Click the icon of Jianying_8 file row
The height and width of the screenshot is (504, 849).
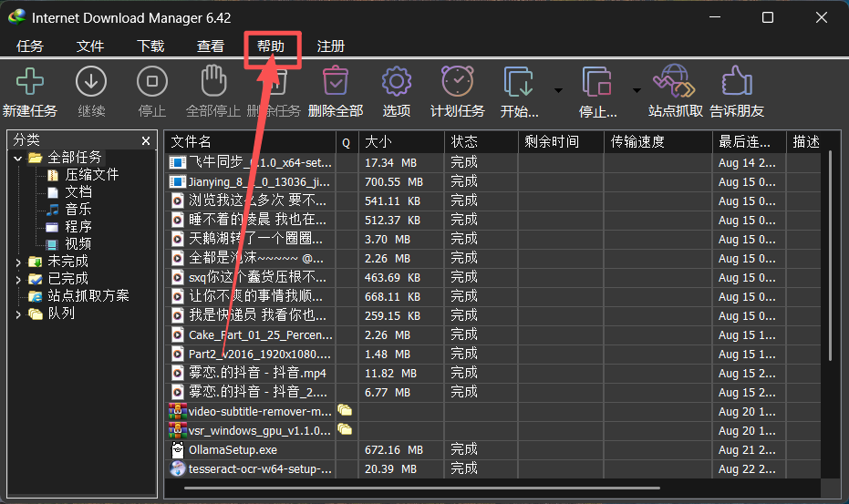[x=178, y=182]
